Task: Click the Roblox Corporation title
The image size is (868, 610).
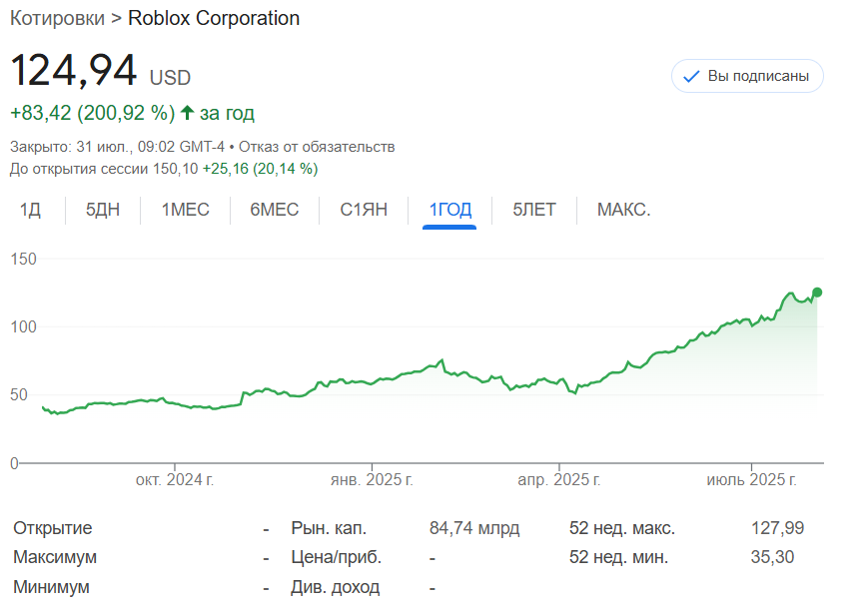Action: coord(214,18)
